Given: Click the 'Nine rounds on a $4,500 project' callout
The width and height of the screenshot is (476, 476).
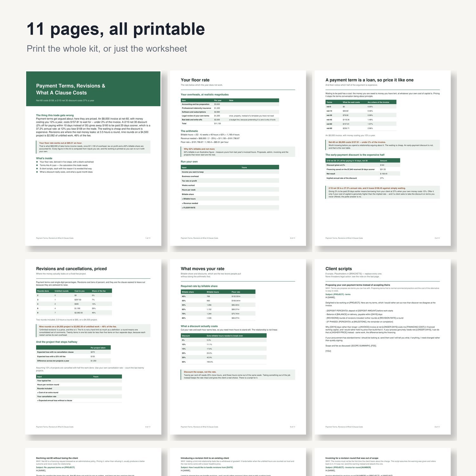Looking at the screenshot, I should [x=93, y=330].
